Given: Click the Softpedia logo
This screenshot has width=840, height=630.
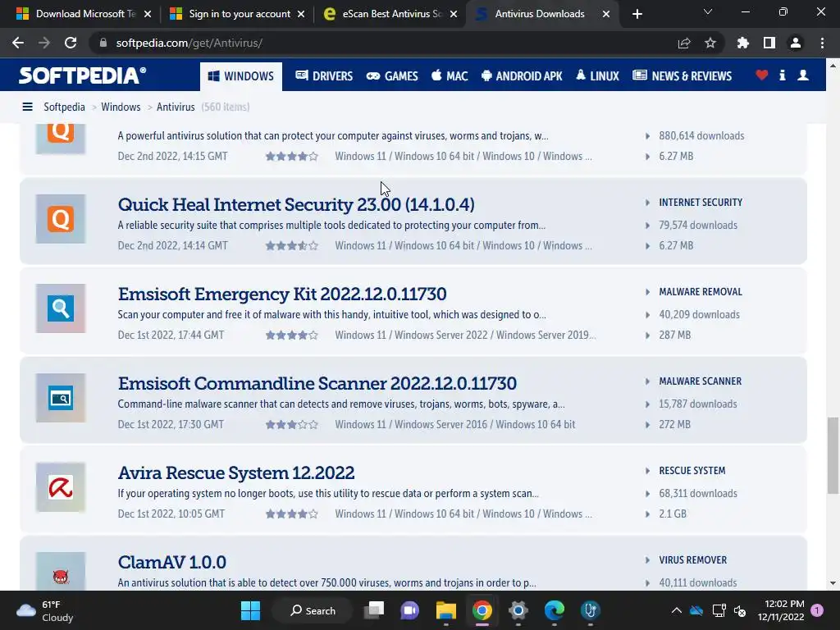Looking at the screenshot, I should click(82, 75).
